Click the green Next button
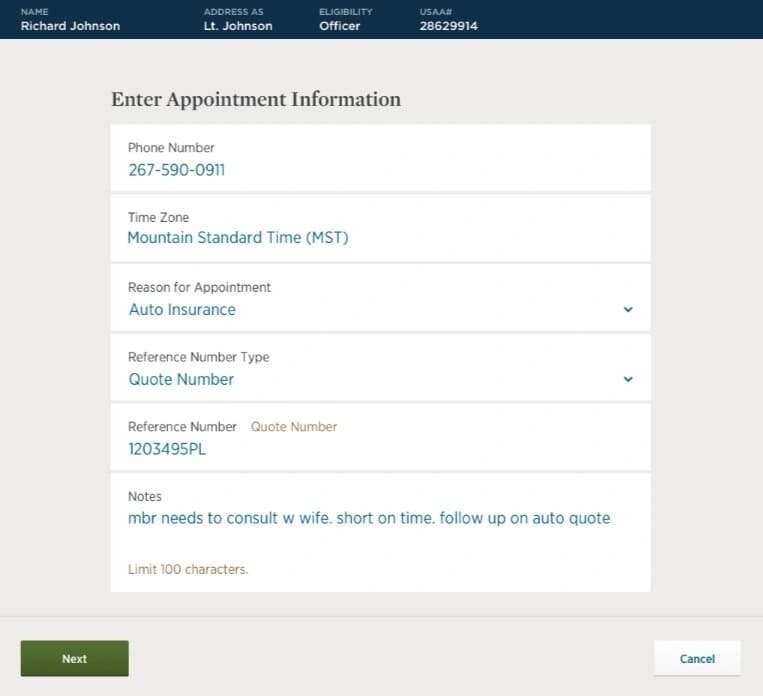Screen dimensions: 763x696 tap(74, 658)
